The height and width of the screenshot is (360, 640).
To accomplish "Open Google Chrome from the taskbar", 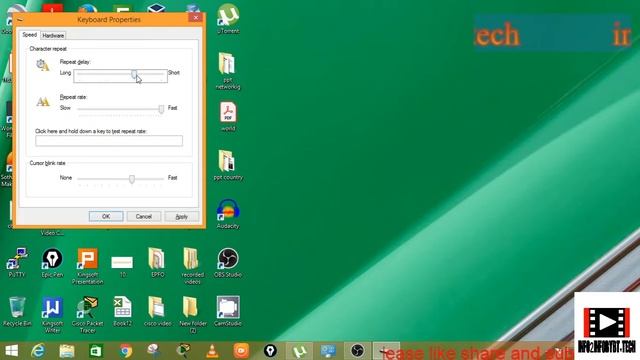I will [x=126, y=351].
